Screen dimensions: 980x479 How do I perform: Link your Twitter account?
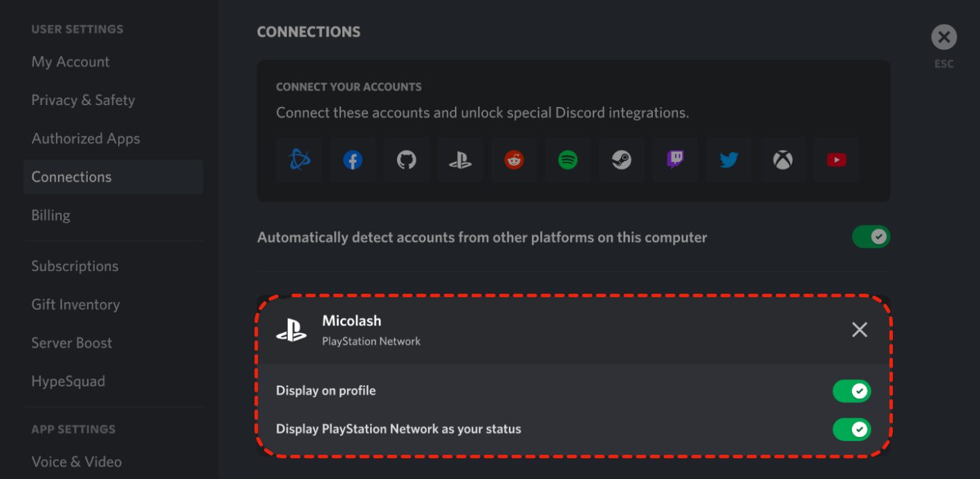pyautogui.click(x=729, y=160)
